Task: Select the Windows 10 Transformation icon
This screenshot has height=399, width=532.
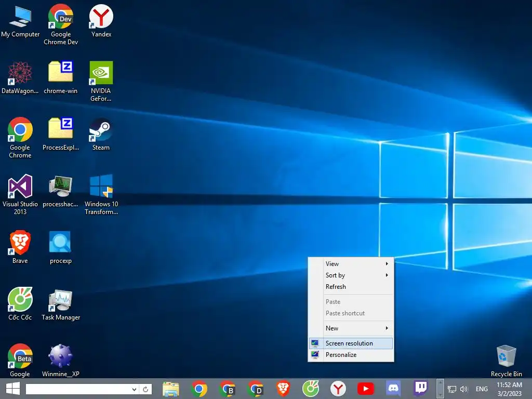Action: click(x=101, y=194)
